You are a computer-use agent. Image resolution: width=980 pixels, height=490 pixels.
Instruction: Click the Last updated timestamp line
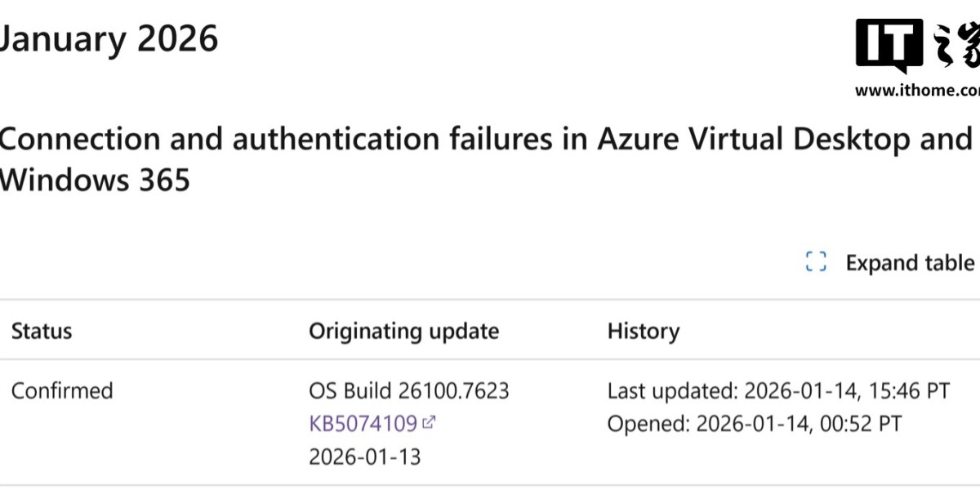pyautogui.click(x=777, y=390)
